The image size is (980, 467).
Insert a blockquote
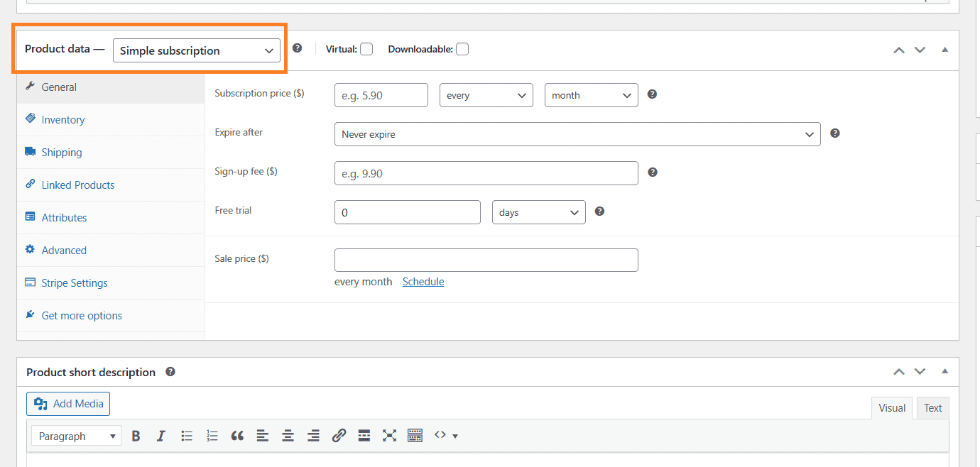coord(237,436)
